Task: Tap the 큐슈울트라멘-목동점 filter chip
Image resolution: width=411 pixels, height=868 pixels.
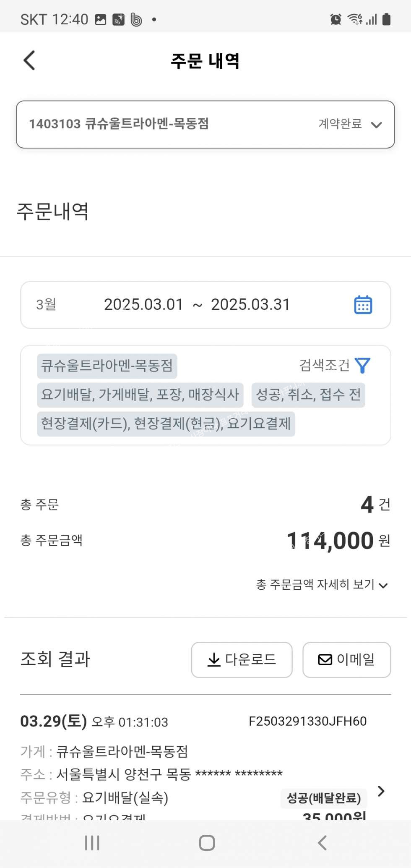Action: pos(107,366)
